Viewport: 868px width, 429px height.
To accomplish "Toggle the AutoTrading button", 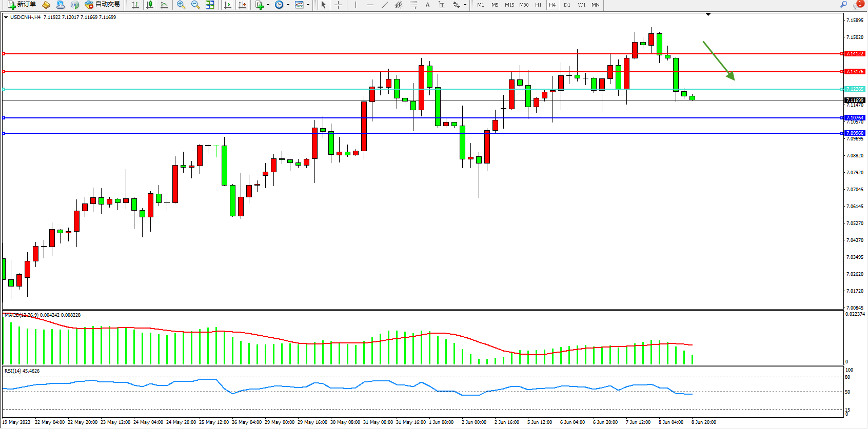I will tap(103, 5).
